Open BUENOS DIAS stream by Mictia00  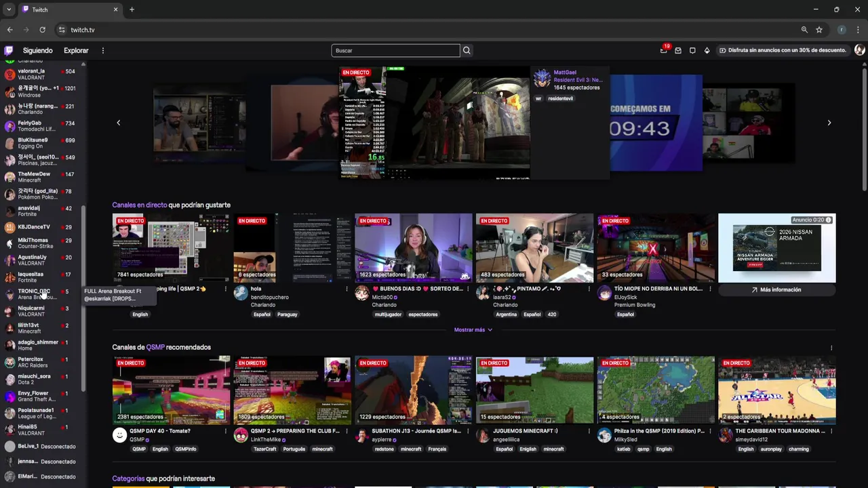[413, 247]
